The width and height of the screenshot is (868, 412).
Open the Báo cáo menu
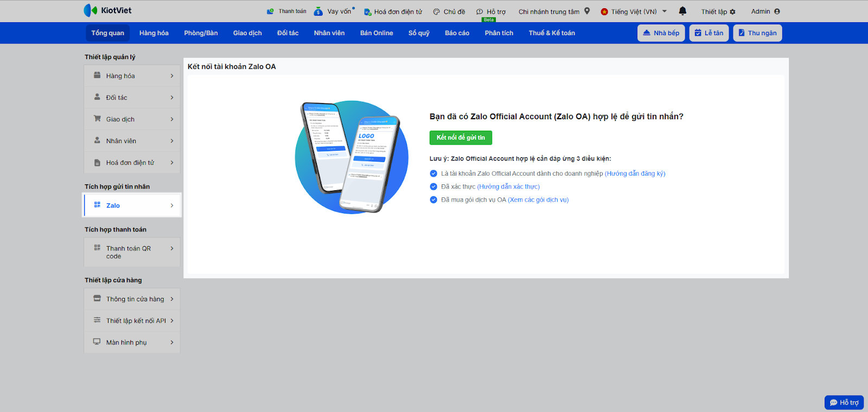coord(457,33)
